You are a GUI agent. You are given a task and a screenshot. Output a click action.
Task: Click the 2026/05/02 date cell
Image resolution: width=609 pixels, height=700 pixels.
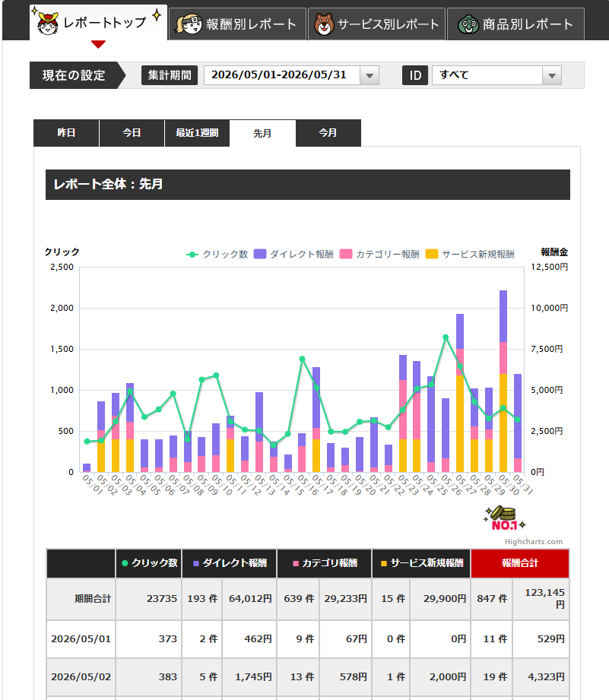[x=81, y=676]
